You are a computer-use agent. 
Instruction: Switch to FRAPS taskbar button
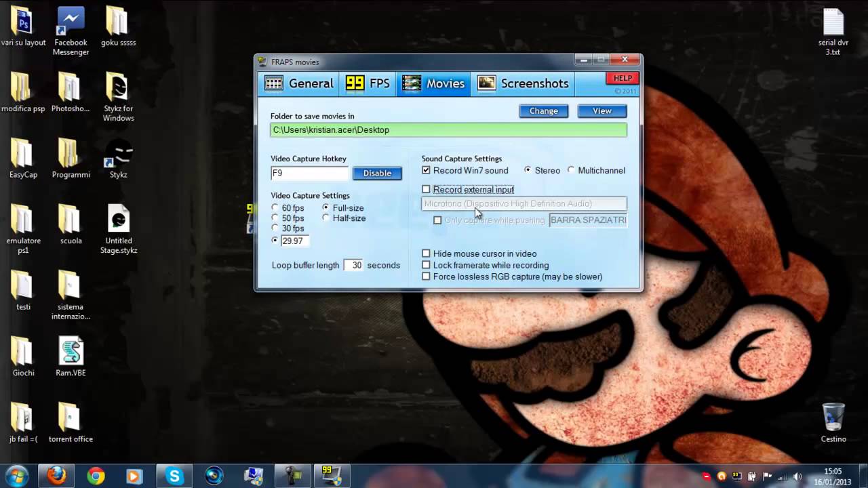click(332, 476)
